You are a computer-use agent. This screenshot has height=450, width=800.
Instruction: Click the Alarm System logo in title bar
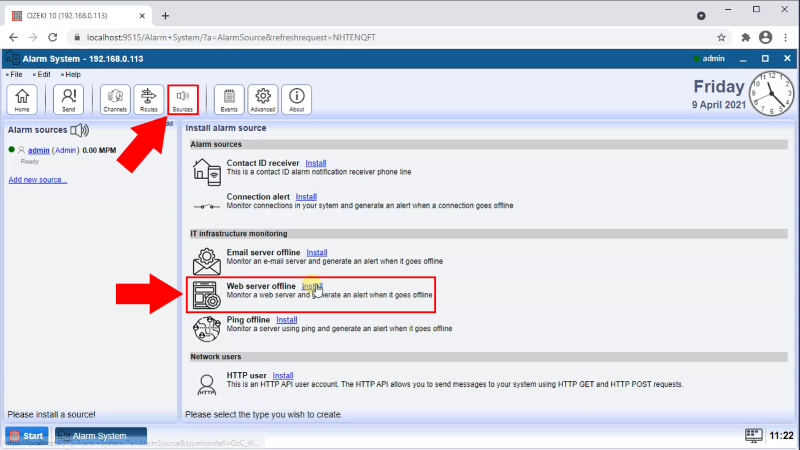pos(12,58)
